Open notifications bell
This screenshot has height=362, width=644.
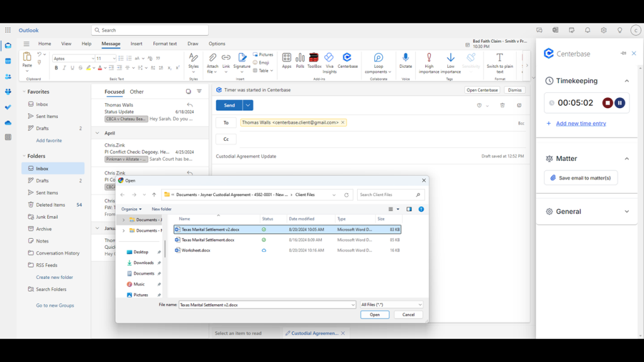click(x=587, y=30)
